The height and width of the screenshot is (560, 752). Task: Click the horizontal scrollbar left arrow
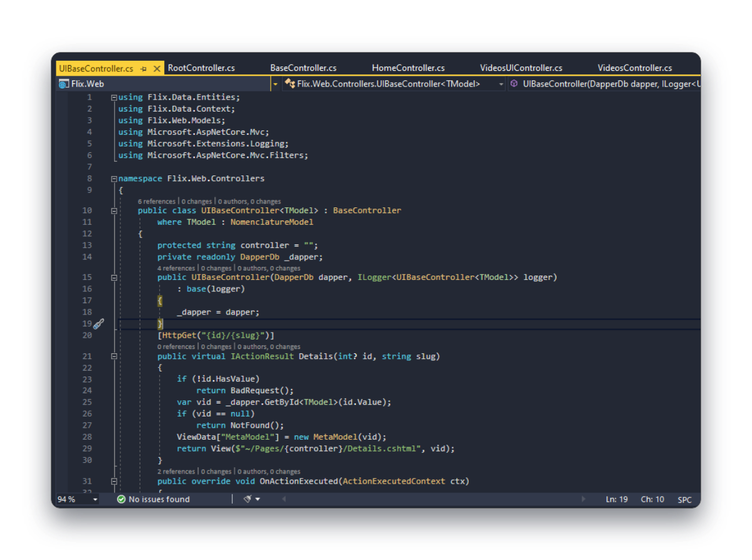pyautogui.click(x=283, y=499)
